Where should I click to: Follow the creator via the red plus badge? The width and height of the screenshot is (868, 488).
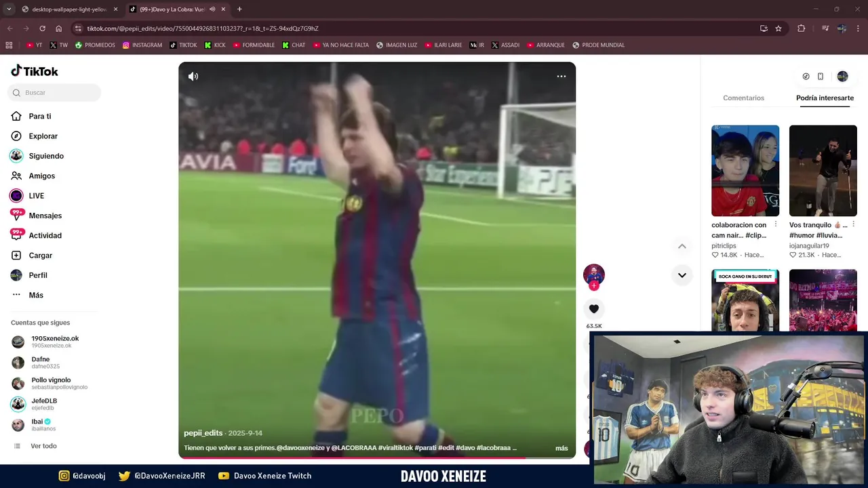[594, 286]
